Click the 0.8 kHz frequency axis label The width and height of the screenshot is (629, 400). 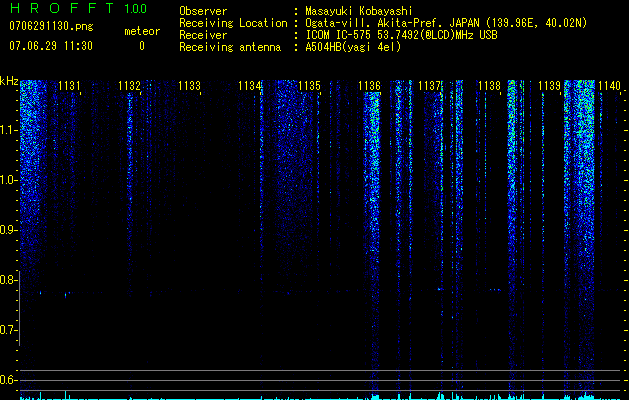pyautogui.click(x=8, y=280)
